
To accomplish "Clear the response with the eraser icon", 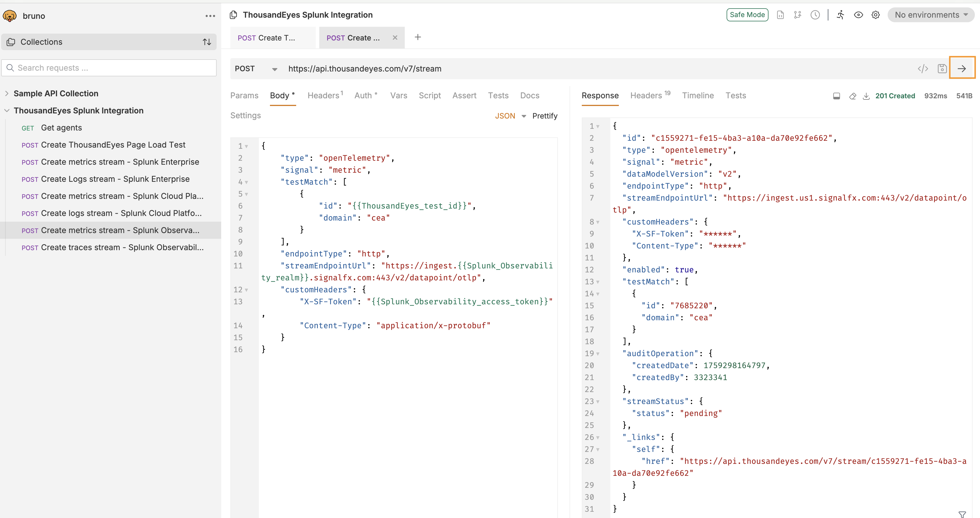I will pos(853,96).
